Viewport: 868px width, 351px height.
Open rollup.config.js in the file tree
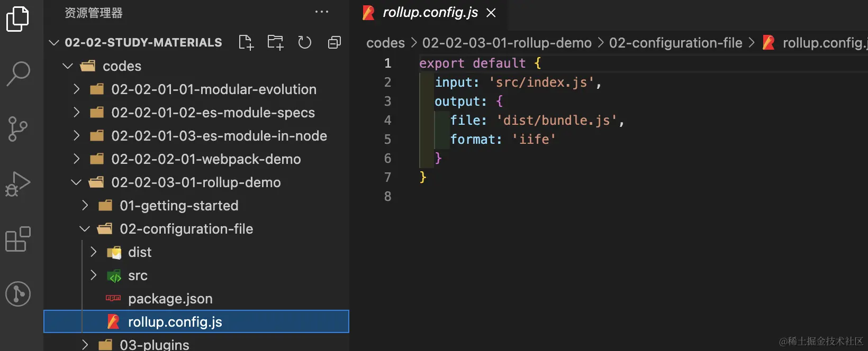pyautogui.click(x=175, y=322)
